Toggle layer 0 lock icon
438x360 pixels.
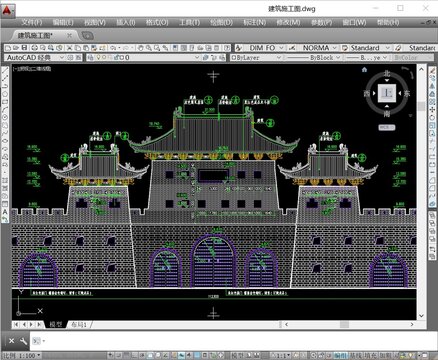tap(117, 58)
